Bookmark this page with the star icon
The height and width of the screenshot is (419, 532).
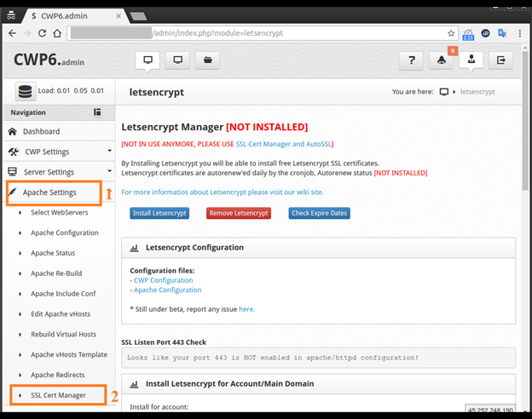click(x=451, y=33)
